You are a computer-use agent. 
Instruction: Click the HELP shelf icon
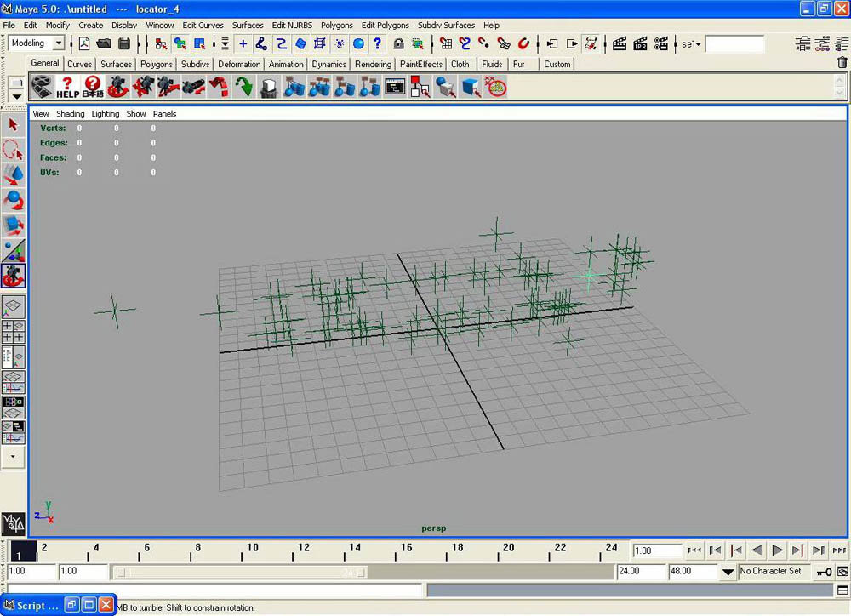click(x=67, y=86)
